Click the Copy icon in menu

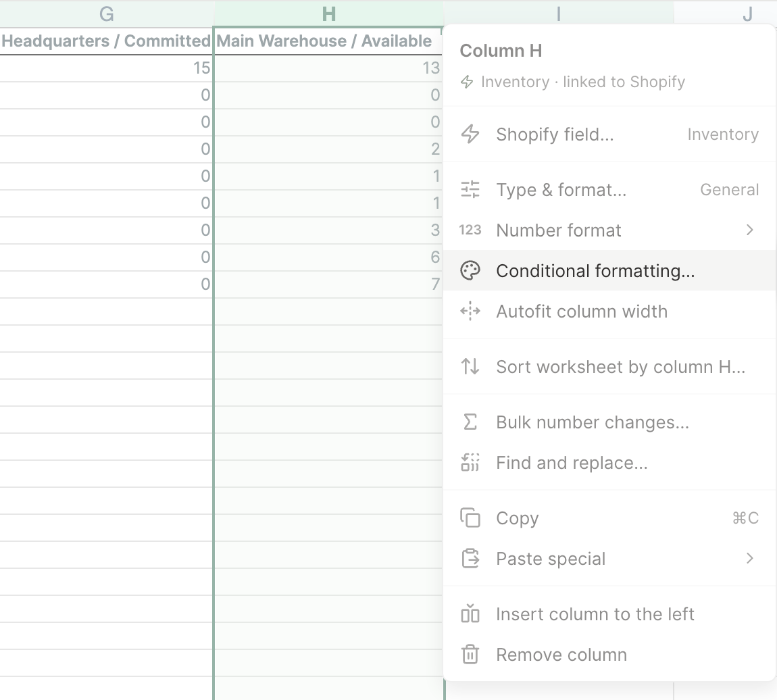470,518
